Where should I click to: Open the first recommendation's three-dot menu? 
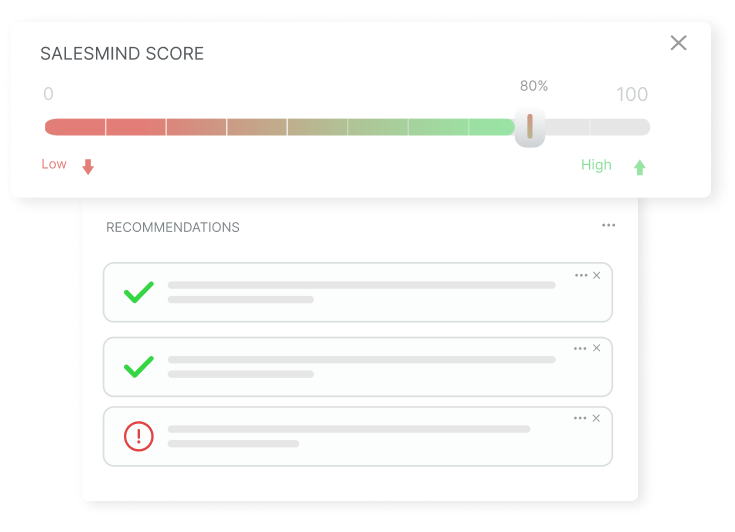(x=581, y=276)
